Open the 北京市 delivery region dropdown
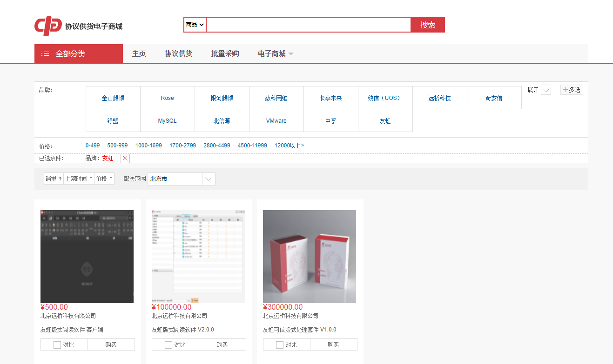The height and width of the screenshot is (364, 613). [208, 179]
